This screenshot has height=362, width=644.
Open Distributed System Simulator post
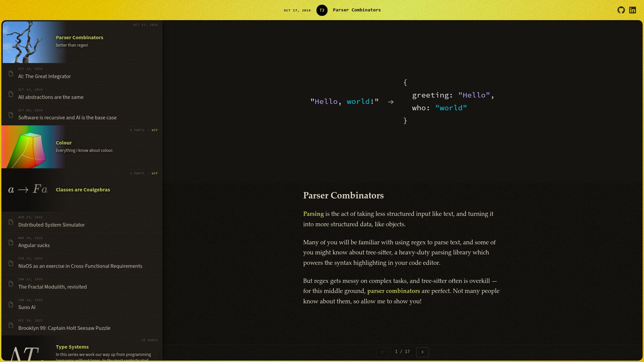(51, 225)
